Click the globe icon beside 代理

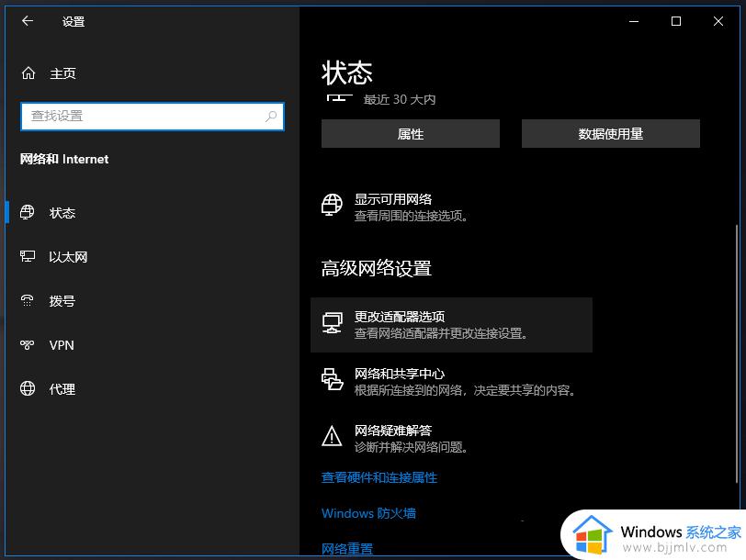pos(28,389)
